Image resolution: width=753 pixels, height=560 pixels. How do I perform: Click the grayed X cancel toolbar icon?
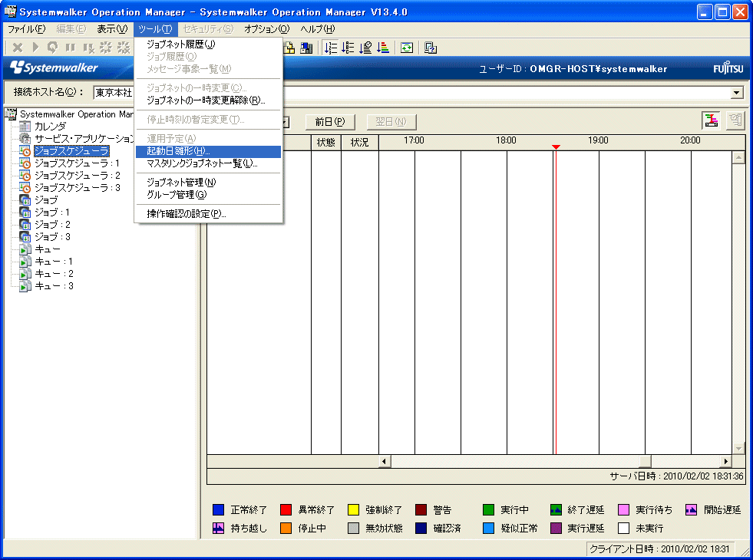click(x=18, y=48)
